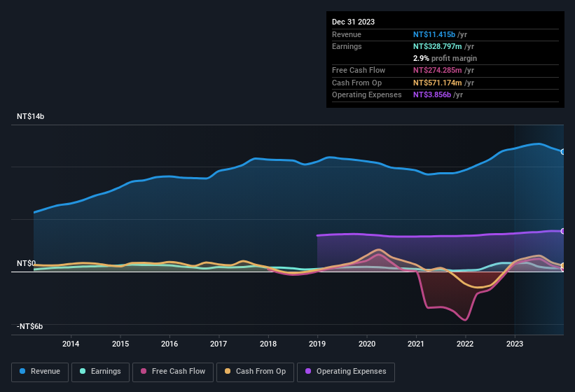The width and height of the screenshot is (575, 392).
Task: Click the Dec 31 2023 tooltip date
Action: pyautogui.click(x=353, y=22)
